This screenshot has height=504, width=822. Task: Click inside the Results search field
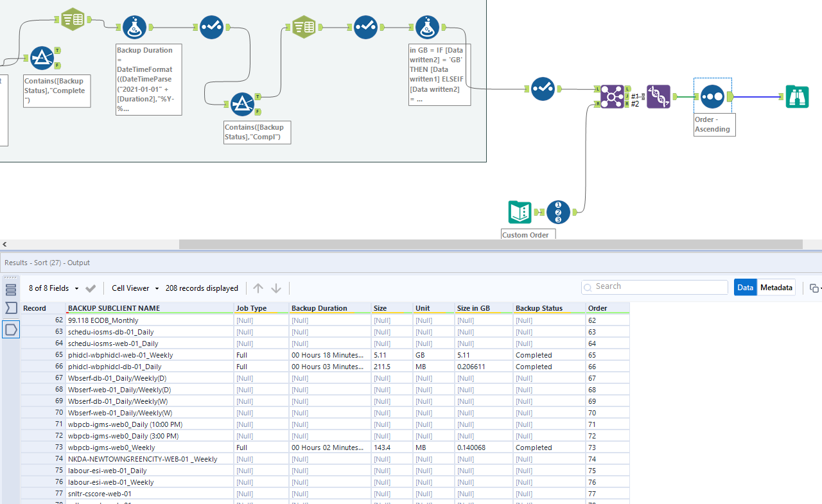click(x=655, y=287)
